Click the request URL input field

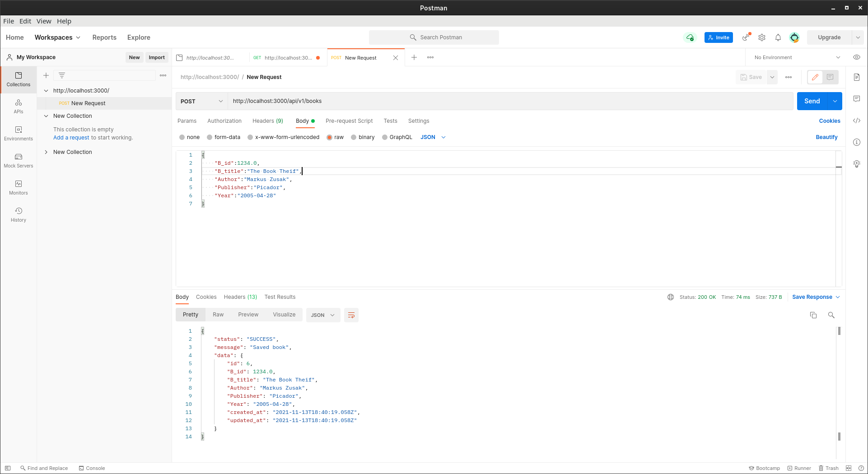[510, 101]
